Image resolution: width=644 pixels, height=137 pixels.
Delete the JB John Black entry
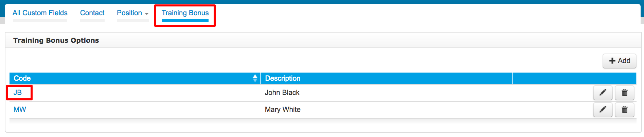(624, 93)
